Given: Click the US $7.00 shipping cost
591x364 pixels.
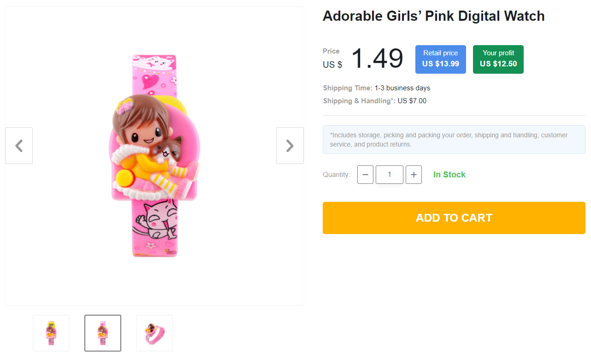Looking at the screenshot, I should [412, 100].
